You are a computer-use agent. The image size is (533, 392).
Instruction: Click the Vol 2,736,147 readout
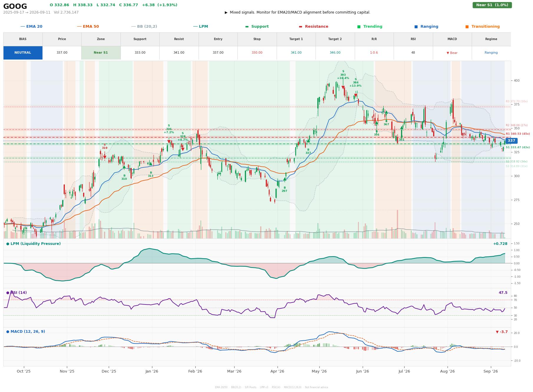click(66, 12)
